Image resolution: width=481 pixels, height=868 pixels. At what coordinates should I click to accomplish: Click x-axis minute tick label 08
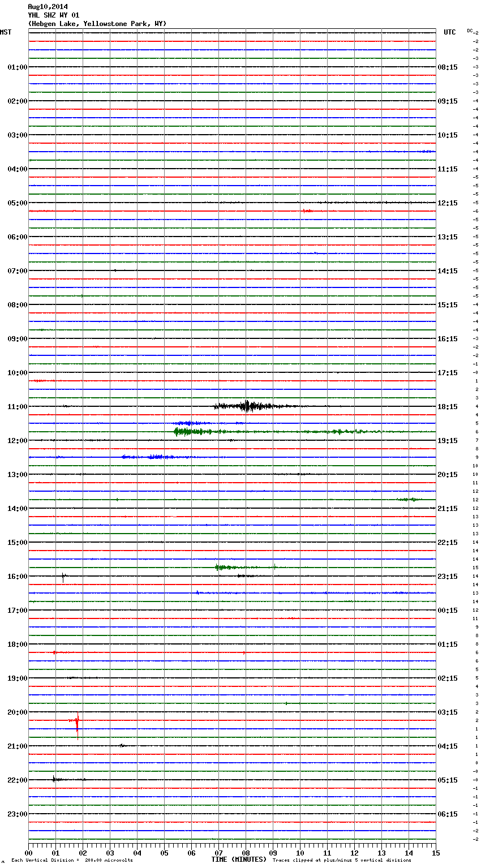[246, 853]
